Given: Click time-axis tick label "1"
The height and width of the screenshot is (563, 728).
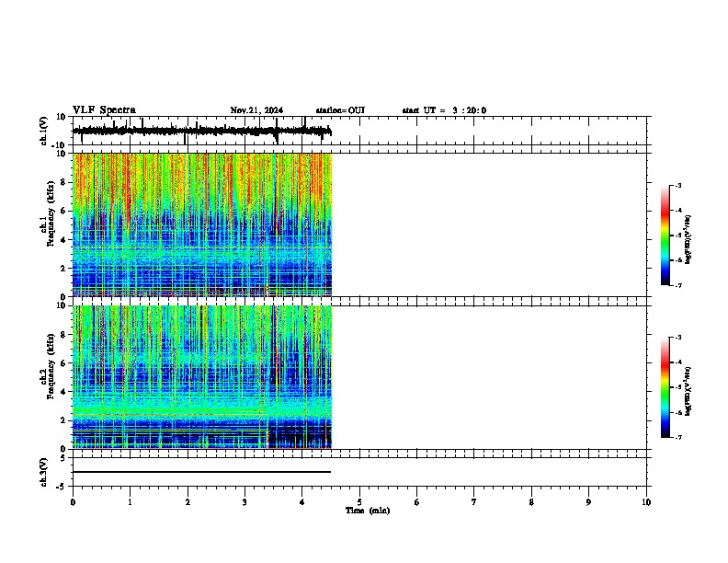Looking at the screenshot, I should coord(130,502).
